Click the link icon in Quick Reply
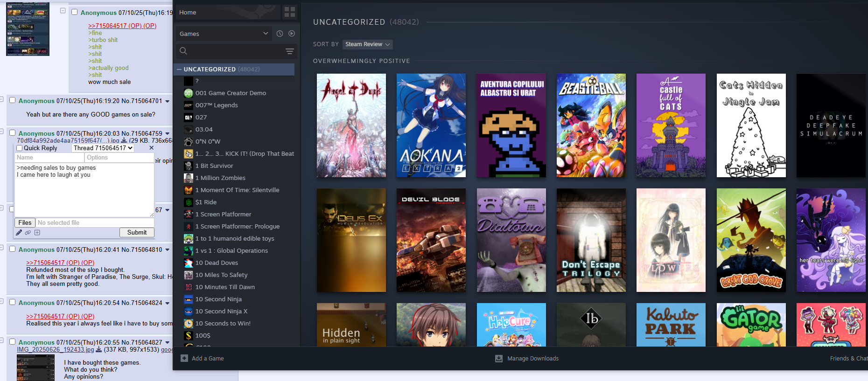Viewport: 868px width, 381px height. point(28,232)
